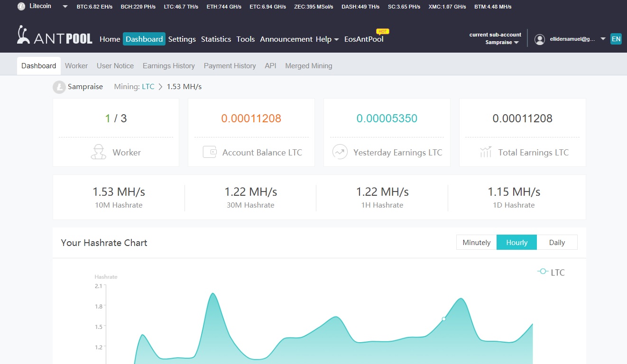Viewport: 627px width, 364px height.
Task: Click the orange account balance value 0.00011208
Action: (251, 118)
